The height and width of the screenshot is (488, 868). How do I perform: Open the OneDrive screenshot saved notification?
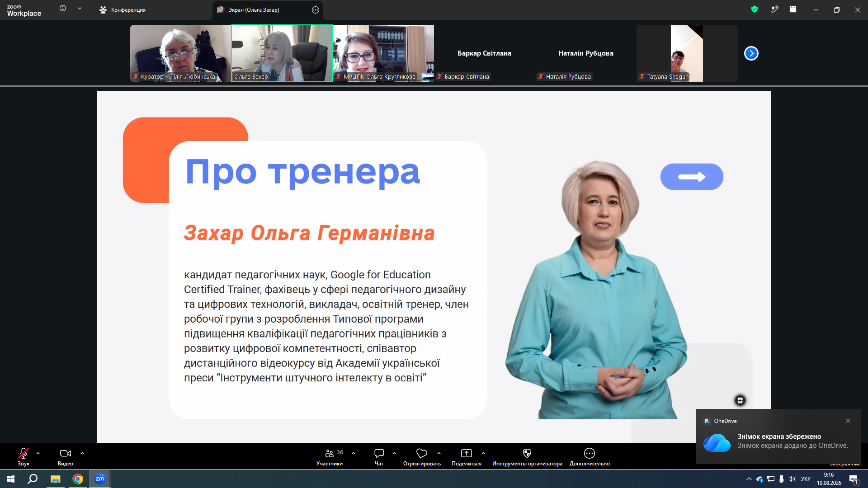click(778, 436)
